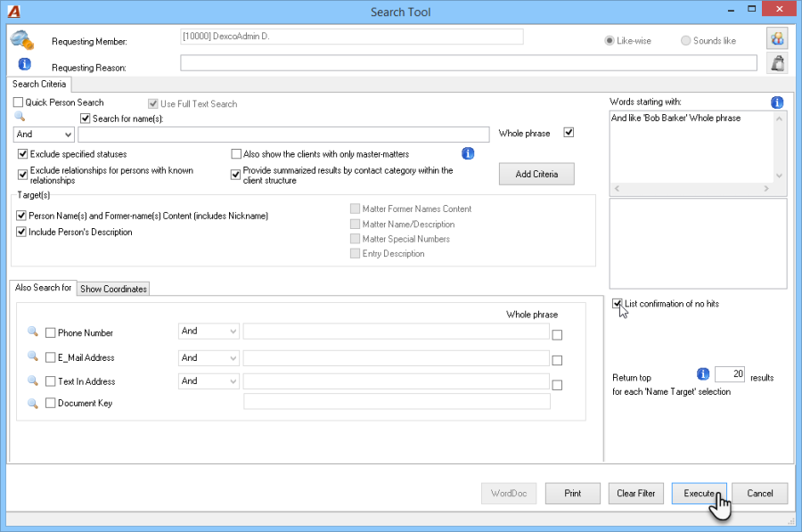Open the Text In Address And dropdown
This screenshot has height=532, width=802.
click(209, 381)
